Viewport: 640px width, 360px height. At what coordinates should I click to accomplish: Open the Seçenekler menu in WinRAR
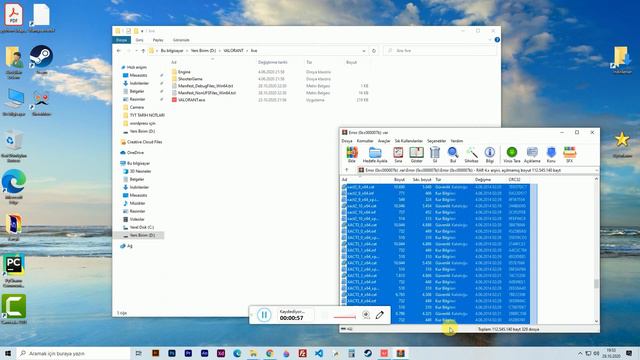click(436, 141)
